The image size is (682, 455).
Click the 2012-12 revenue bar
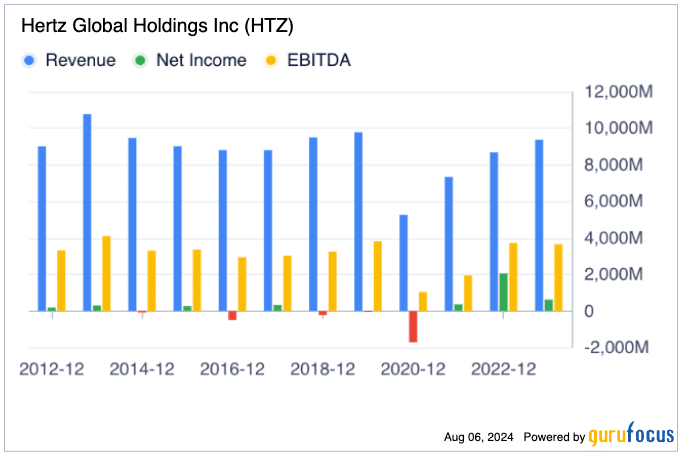pyautogui.click(x=42, y=229)
